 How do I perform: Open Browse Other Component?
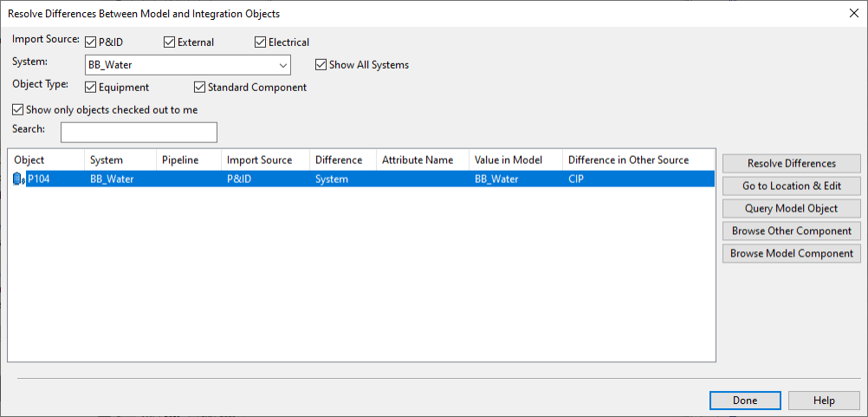click(x=791, y=231)
